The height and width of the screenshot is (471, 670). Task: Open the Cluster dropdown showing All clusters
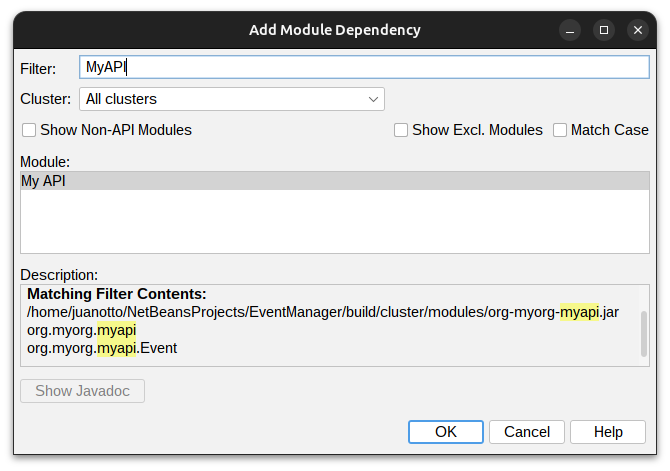tap(231, 99)
